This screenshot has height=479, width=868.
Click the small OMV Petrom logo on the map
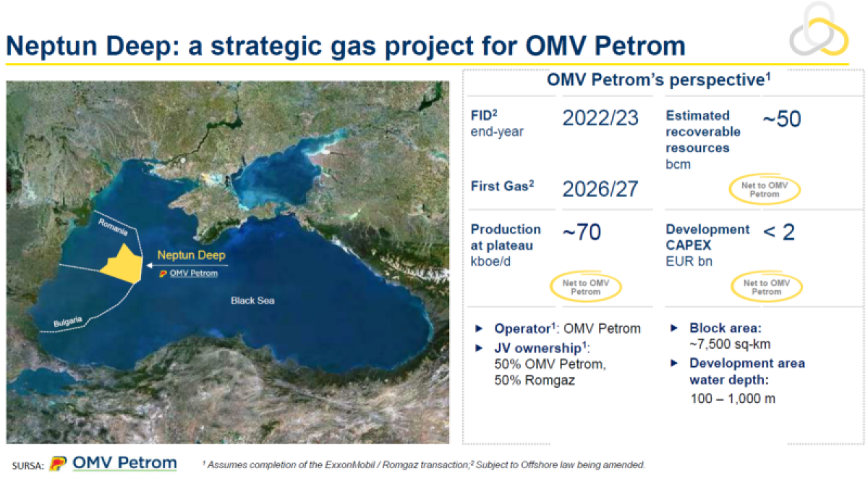[163, 274]
